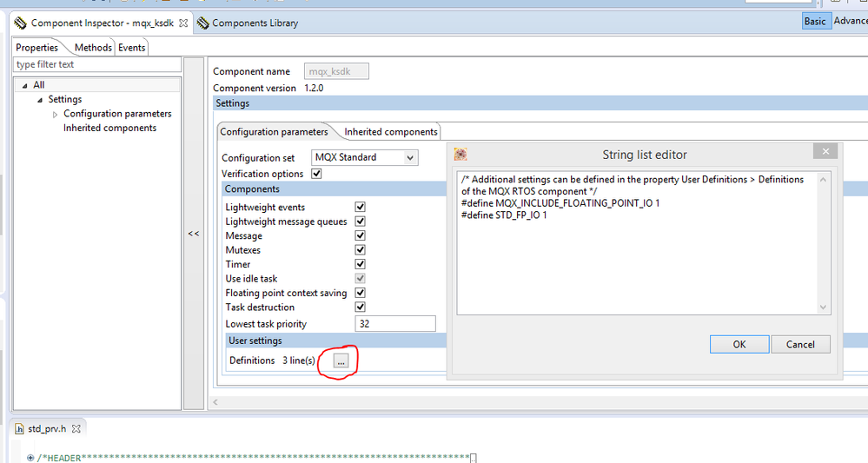Screen dimensions: 868x463
Task: Confirm String list editor with OK
Action: point(739,344)
